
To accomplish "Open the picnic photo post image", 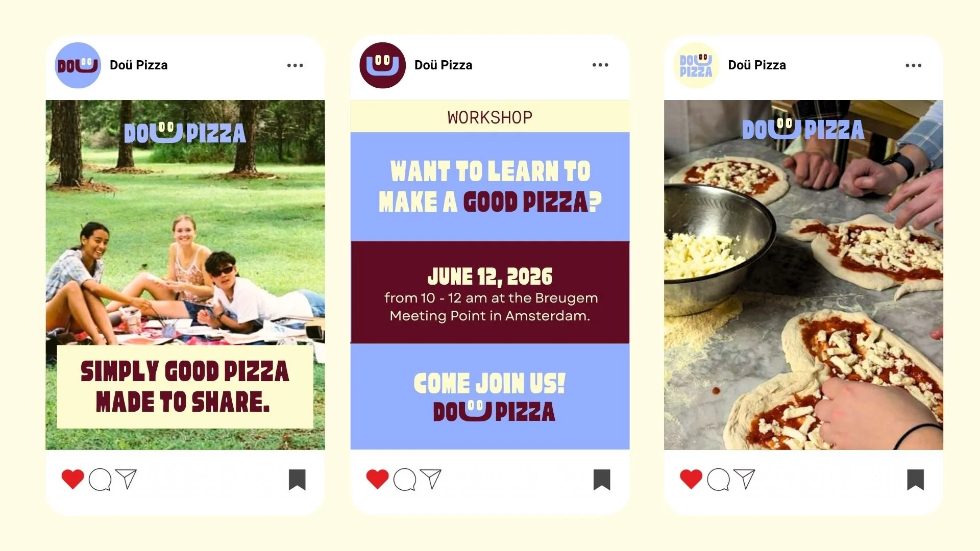I will coord(185,274).
